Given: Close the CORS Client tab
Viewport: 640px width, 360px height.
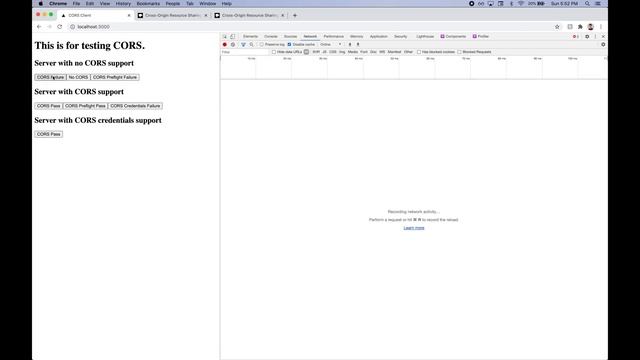Looking at the screenshot, I should pos(129,15).
